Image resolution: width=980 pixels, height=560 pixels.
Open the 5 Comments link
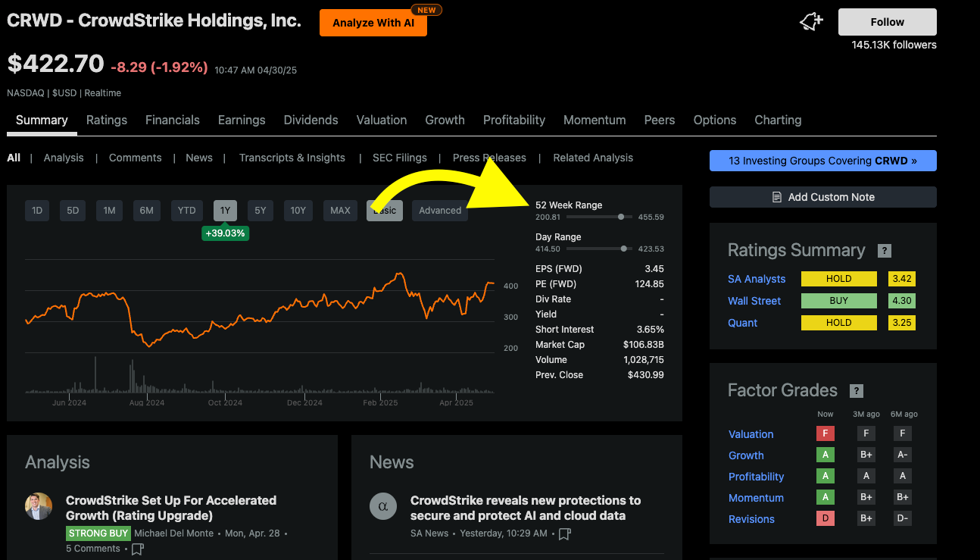[x=92, y=549]
